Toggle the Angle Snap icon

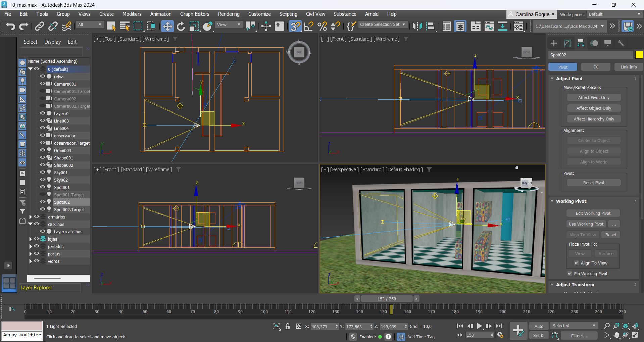pos(308,26)
